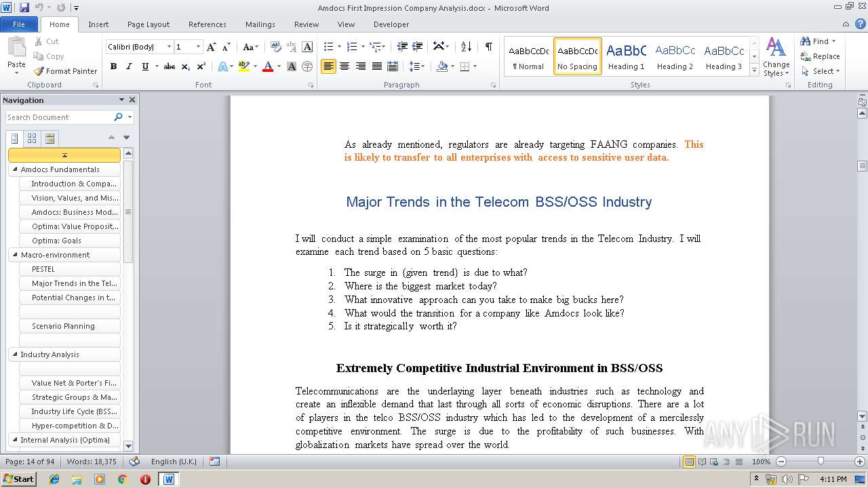Toggle Underline formatting
The width and height of the screenshot is (868, 488).
(x=144, y=66)
